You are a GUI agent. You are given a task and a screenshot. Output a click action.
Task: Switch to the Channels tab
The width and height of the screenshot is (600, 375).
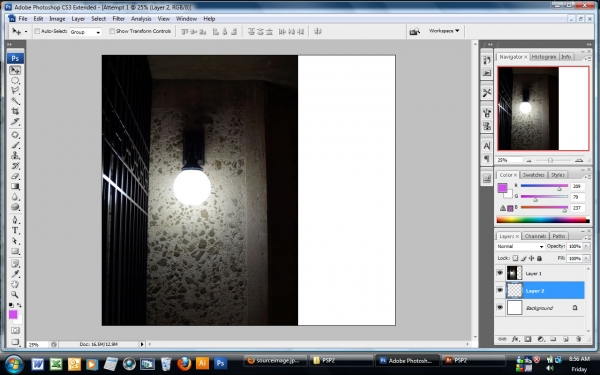[535, 236]
